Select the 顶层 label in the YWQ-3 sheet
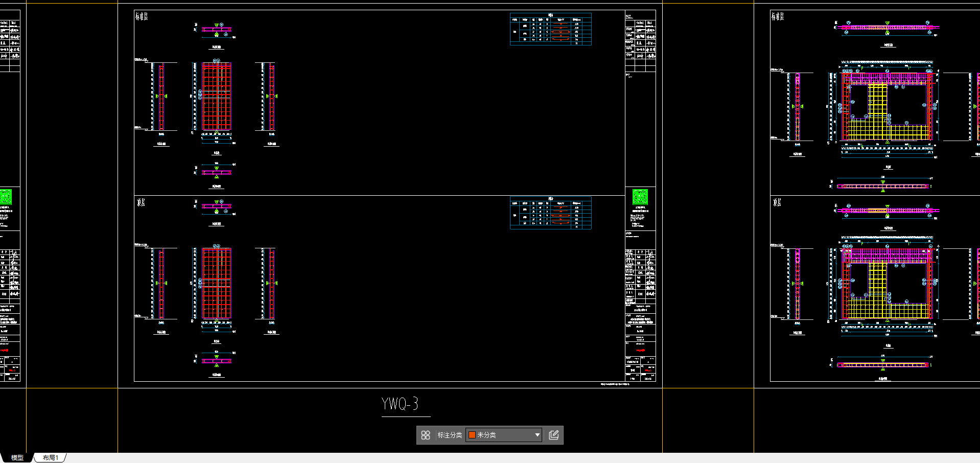 [141, 202]
